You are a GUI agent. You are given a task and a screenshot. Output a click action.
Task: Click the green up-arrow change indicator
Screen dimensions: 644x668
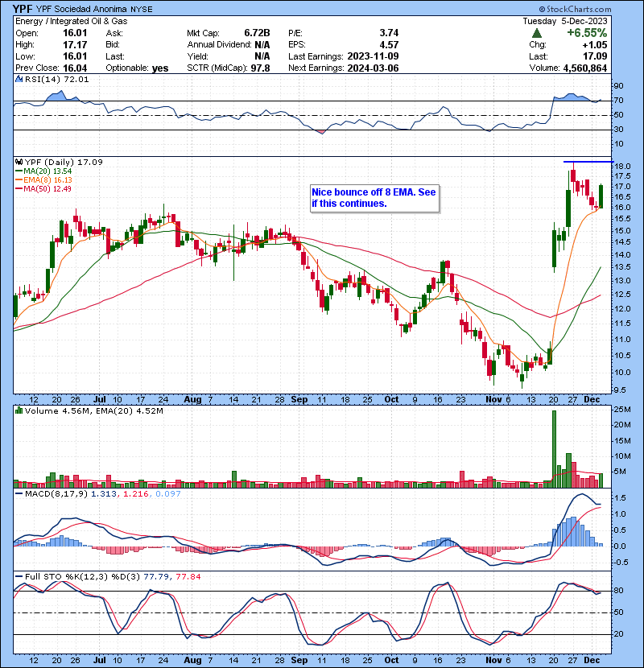(538, 32)
